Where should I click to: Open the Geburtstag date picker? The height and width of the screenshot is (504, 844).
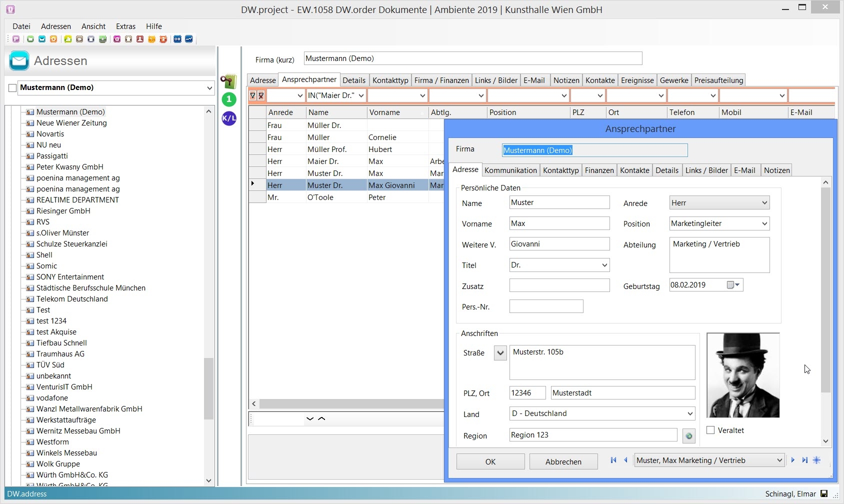coord(734,285)
